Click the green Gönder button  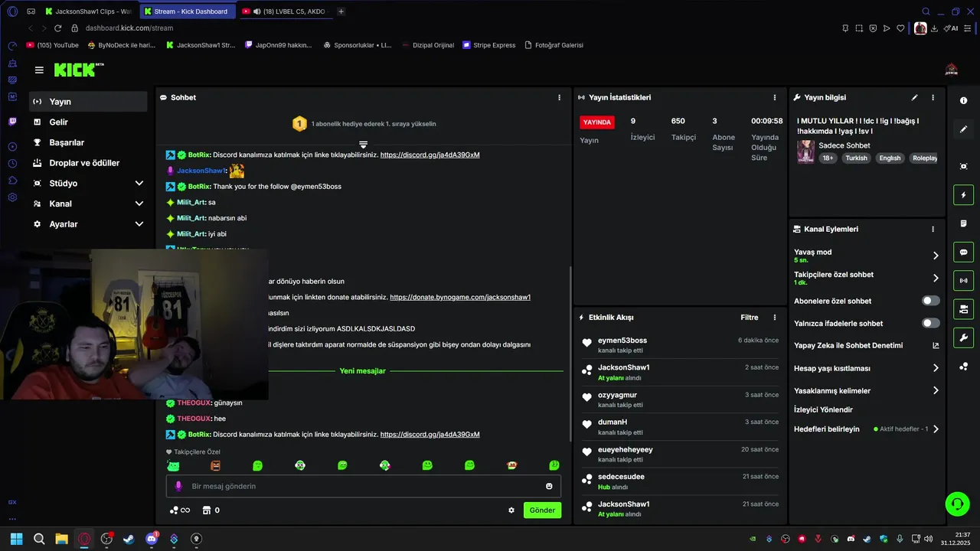[x=542, y=510]
